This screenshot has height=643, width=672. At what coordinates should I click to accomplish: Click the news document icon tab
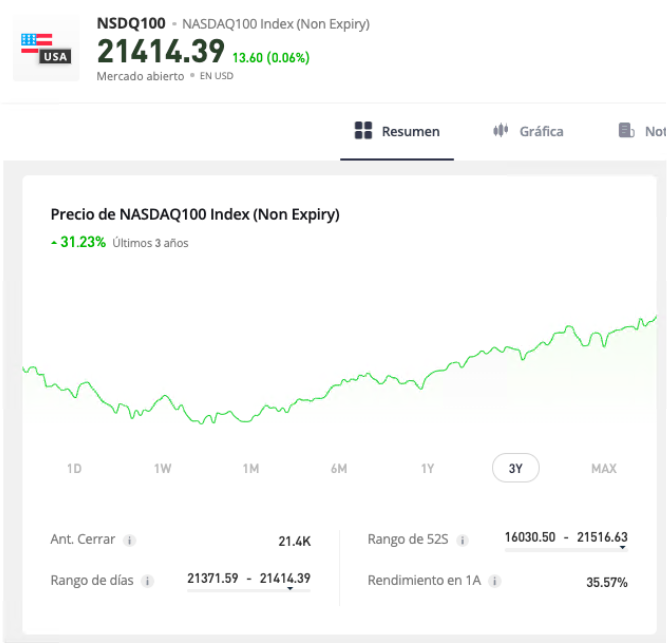click(626, 130)
